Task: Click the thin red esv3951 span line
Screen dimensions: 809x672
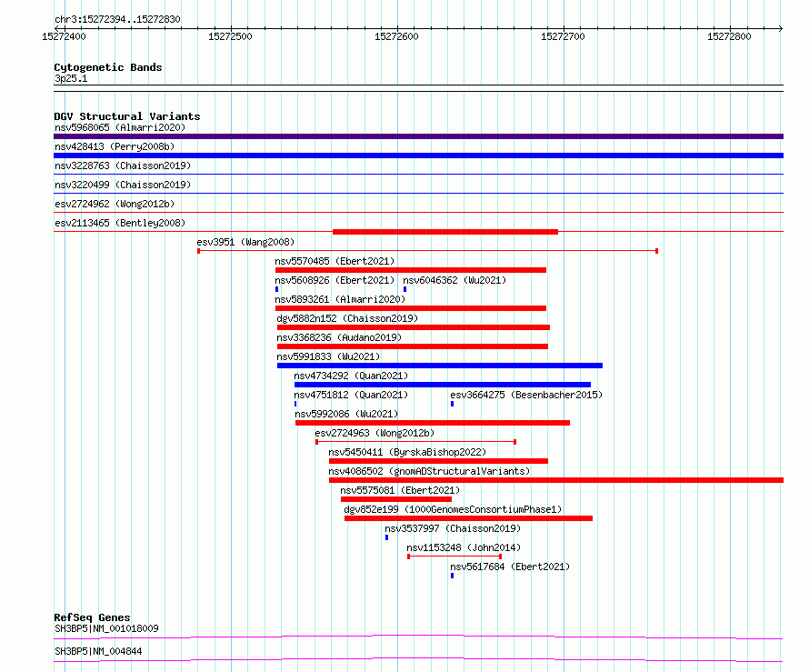Action: (428, 251)
